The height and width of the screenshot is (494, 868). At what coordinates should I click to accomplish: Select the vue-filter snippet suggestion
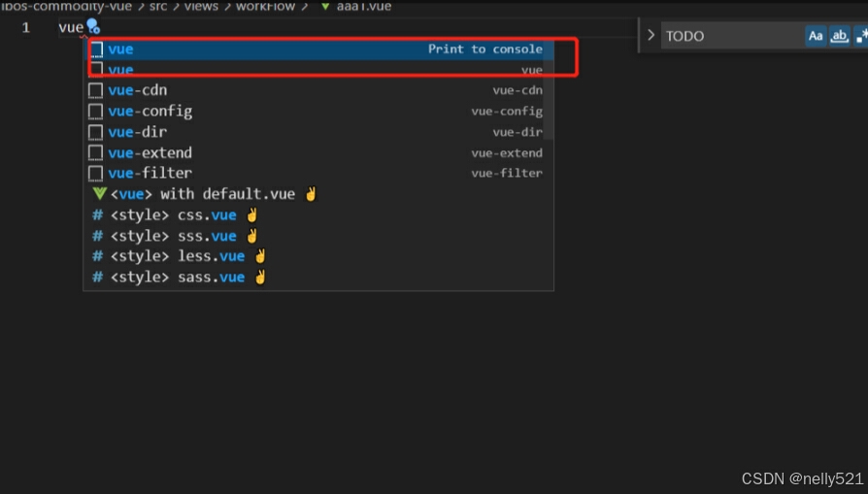tap(318, 173)
